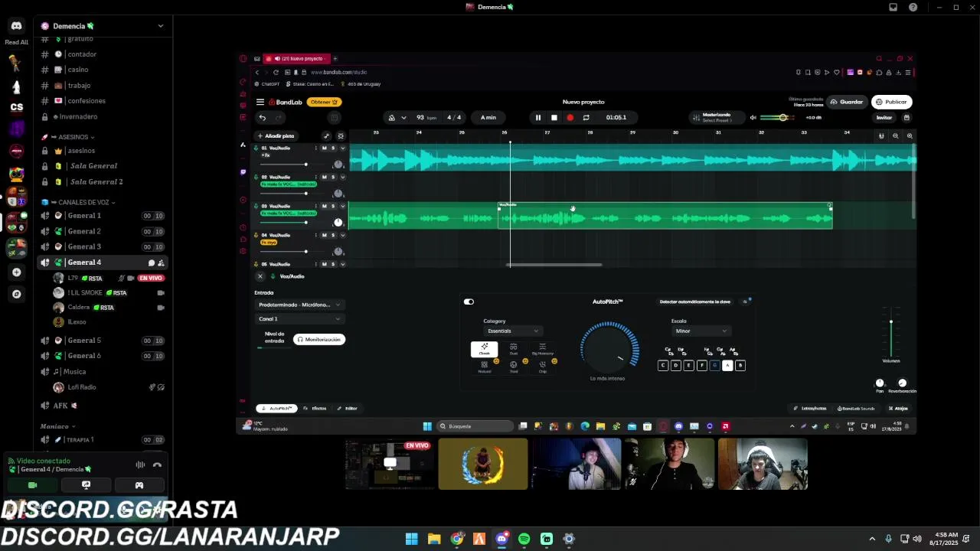Toggle loop cycle in BandLab transport
Screen dimensions: 980x551
pyautogui.click(x=586, y=118)
